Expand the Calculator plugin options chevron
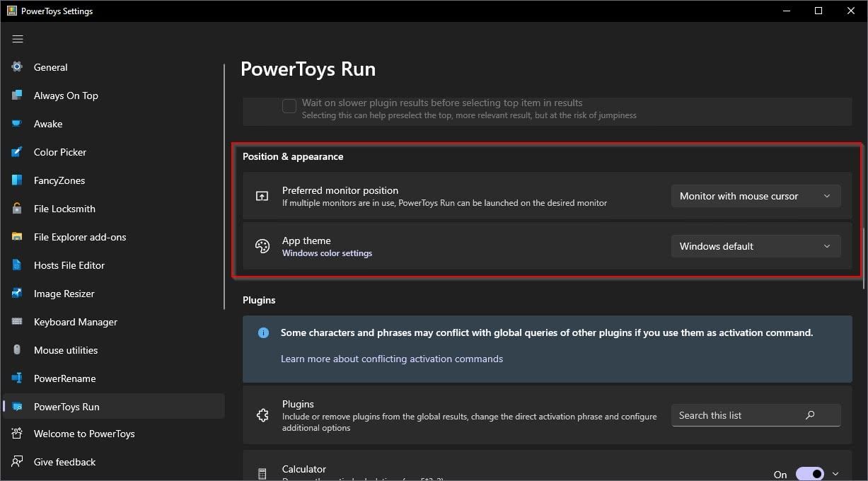The image size is (868, 481). pos(835,474)
